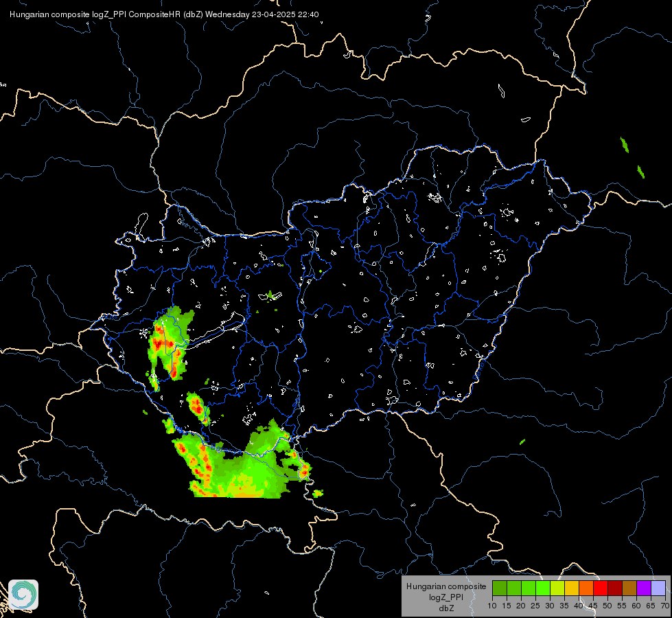Select the lavender 65-70 dBZ swatch
The image size is (672, 618).
click(658, 588)
